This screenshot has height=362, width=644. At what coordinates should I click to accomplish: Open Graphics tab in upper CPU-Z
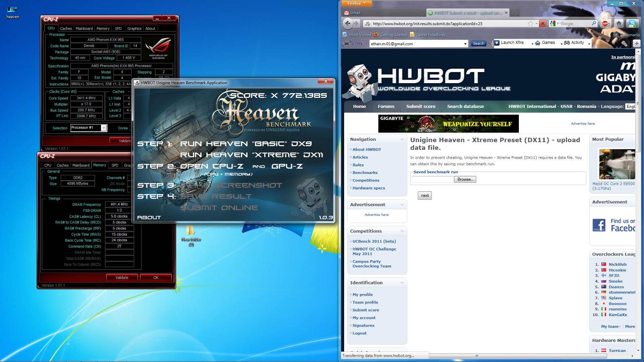(x=134, y=28)
